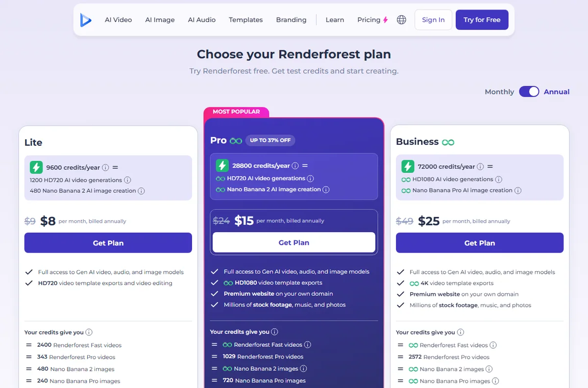Click info icon beside 72000 credits/year
Screen dimensions: 588x388
(480, 167)
